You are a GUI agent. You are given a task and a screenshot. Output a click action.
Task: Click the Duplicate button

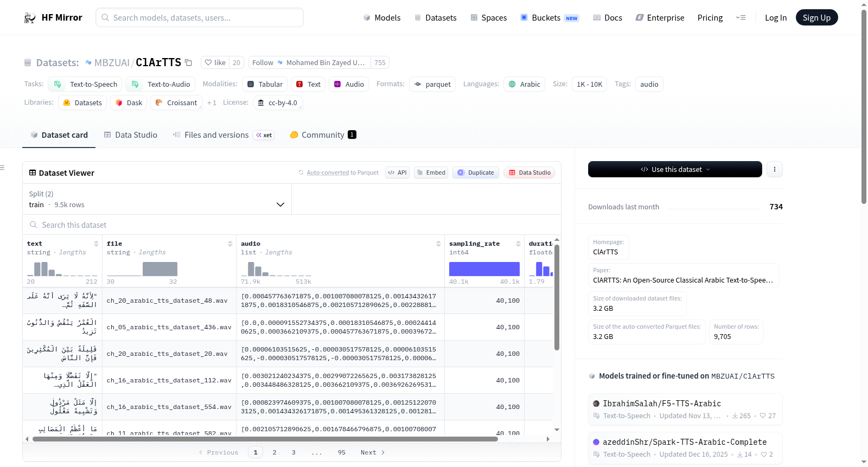[x=476, y=172]
